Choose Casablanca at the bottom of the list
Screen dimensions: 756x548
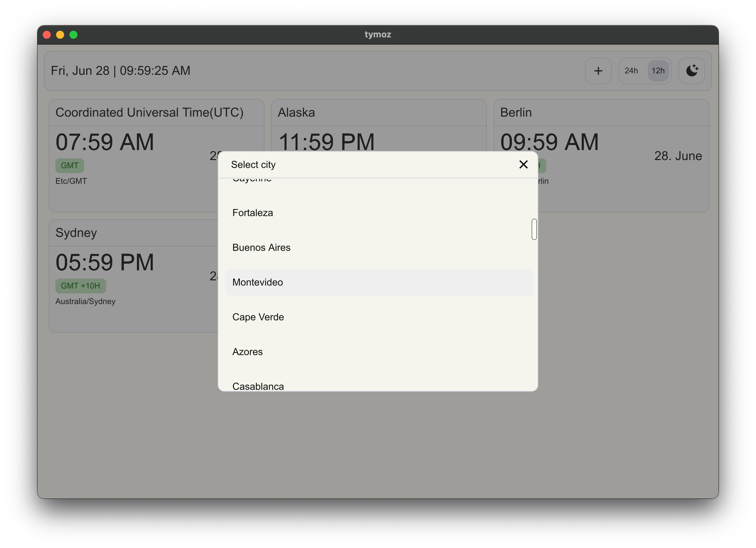258,386
